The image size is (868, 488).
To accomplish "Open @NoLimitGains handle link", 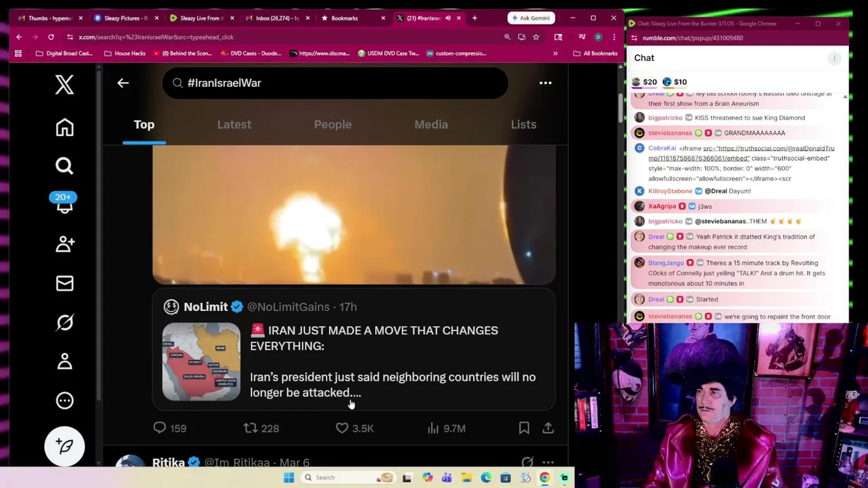I will (x=288, y=307).
